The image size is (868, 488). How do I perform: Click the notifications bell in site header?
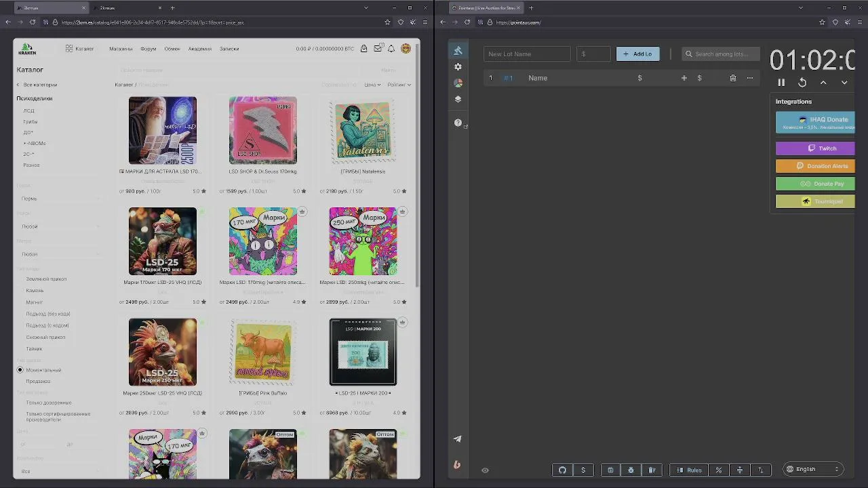[391, 49]
